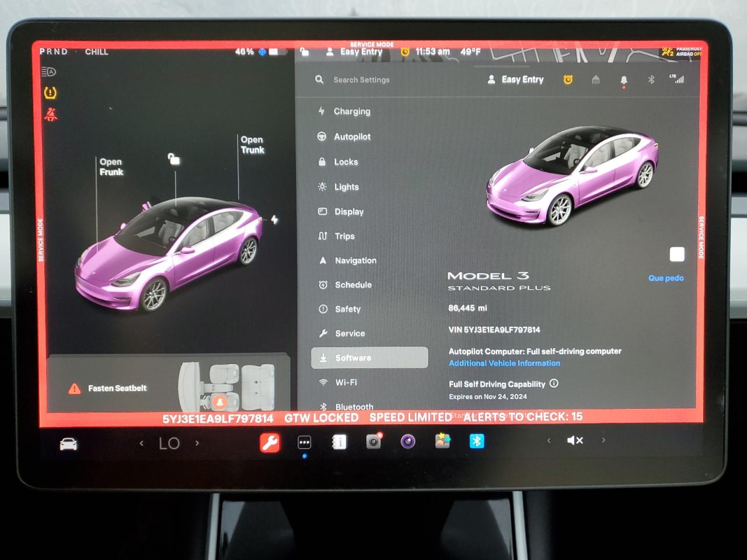Tap the 49°F outside temperature

(x=470, y=52)
